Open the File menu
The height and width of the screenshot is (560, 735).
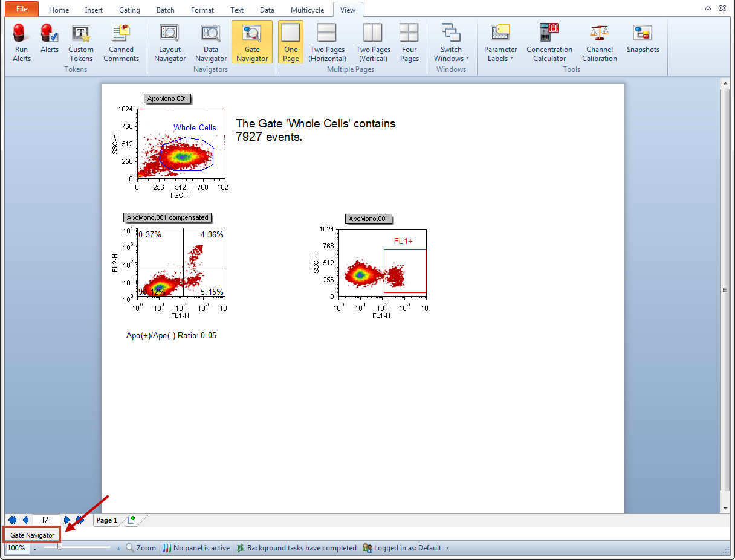pyautogui.click(x=22, y=9)
